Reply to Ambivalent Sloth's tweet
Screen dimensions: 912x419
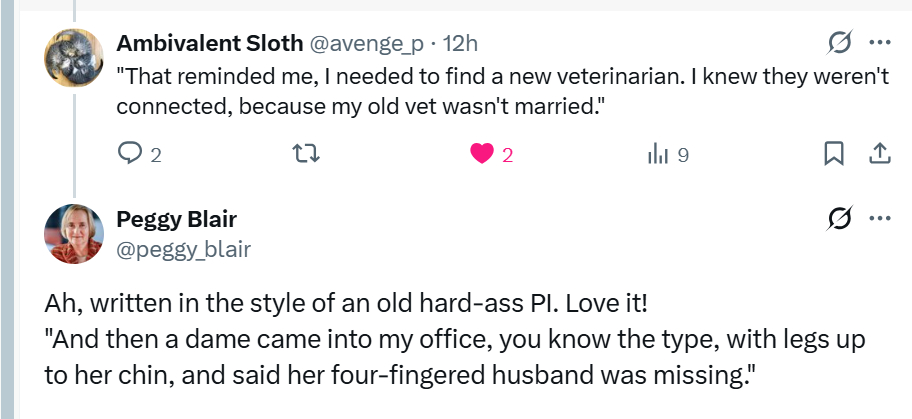(131, 153)
